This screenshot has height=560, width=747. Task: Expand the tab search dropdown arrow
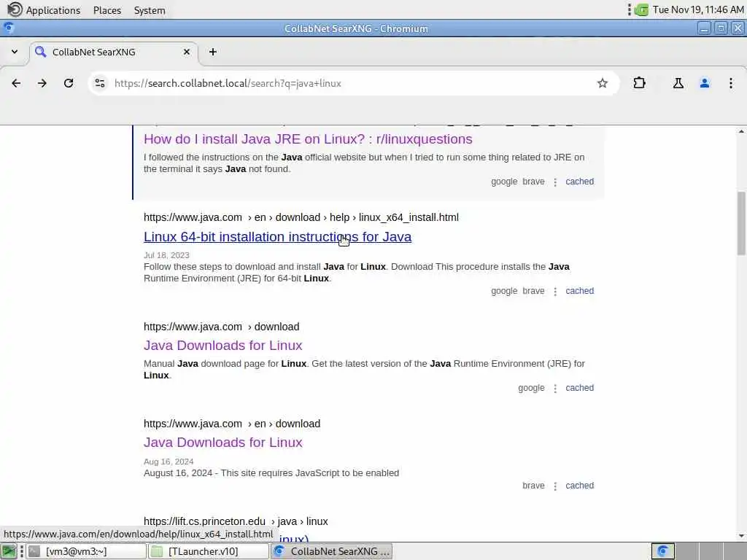(15, 52)
